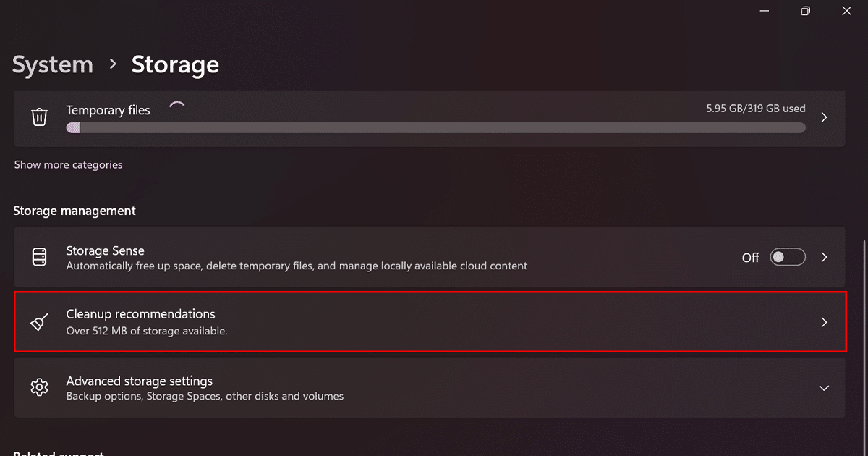Click the Advanced storage settings gear icon
The width and height of the screenshot is (868, 456).
[x=39, y=387]
